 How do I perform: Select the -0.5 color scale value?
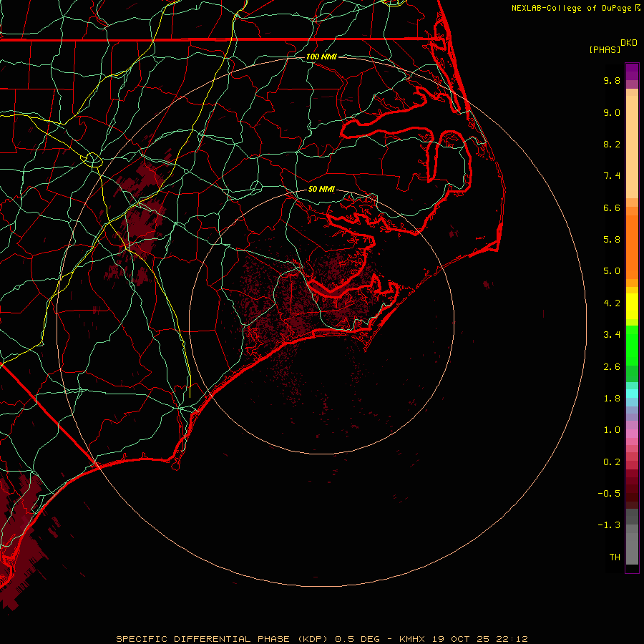(x=609, y=494)
